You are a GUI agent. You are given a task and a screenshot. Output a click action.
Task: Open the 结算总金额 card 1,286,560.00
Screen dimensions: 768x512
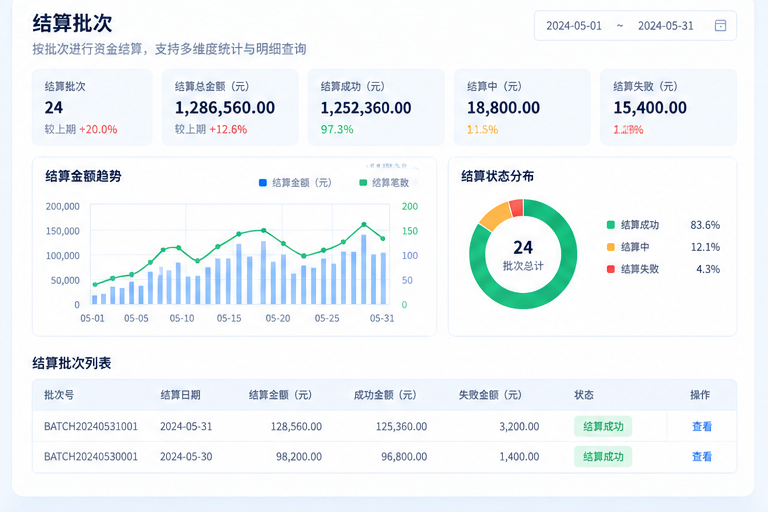coord(230,107)
